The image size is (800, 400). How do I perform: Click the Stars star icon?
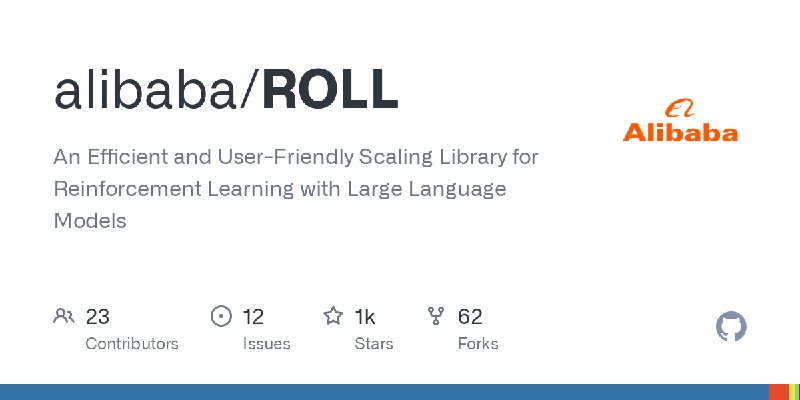pyautogui.click(x=333, y=316)
